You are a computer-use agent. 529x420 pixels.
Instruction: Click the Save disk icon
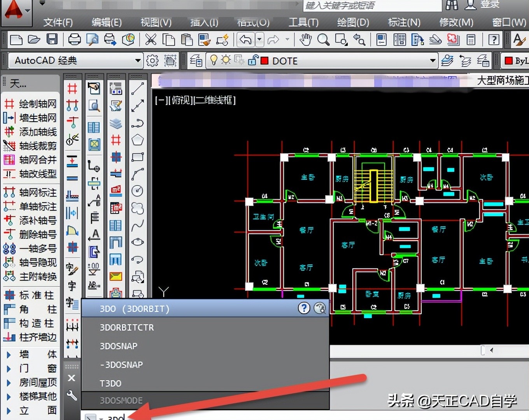[x=52, y=39]
